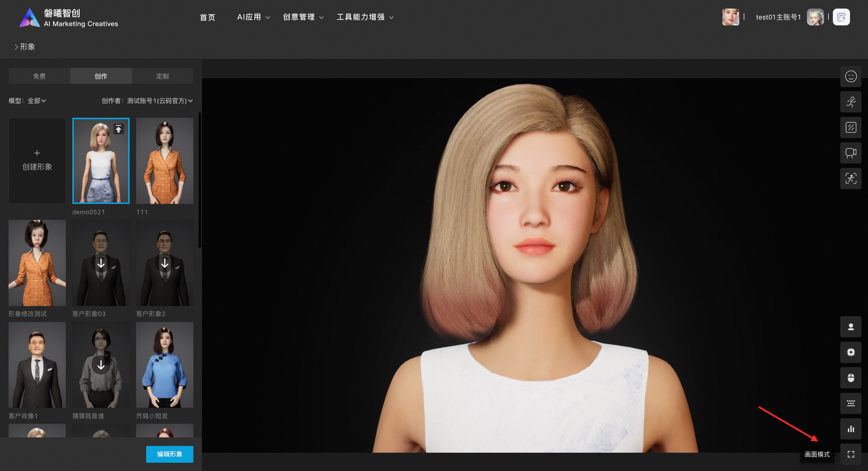Expand the 创意管理 menu
Image resolution: width=868 pixels, height=471 pixels.
point(303,17)
